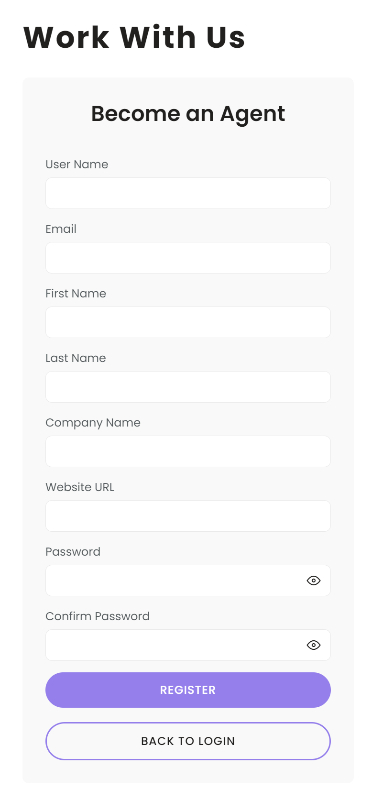Focus the User Name input field
372x800 pixels.
click(188, 193)
